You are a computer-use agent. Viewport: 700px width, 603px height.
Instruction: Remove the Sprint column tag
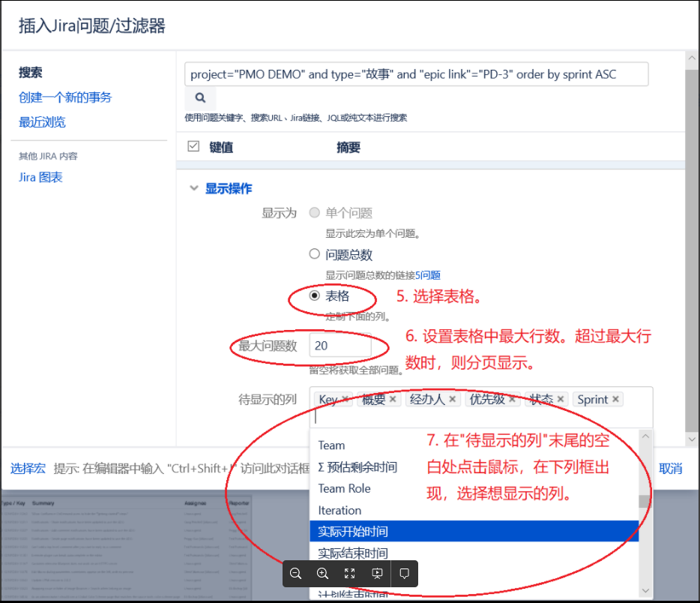[x=615, y=399]
